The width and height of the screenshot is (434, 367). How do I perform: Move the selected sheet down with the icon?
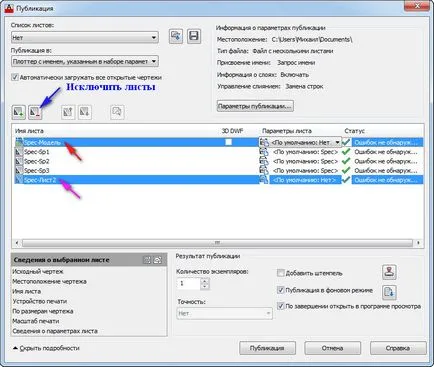pyautogui.click(x=85, y=112)
